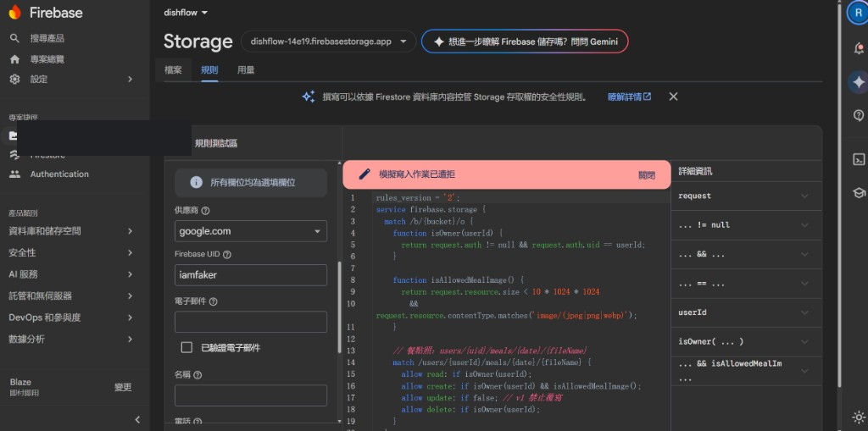868x431 pixels.
Task: Expand the '... && ...' detail row
Action: 746,255
